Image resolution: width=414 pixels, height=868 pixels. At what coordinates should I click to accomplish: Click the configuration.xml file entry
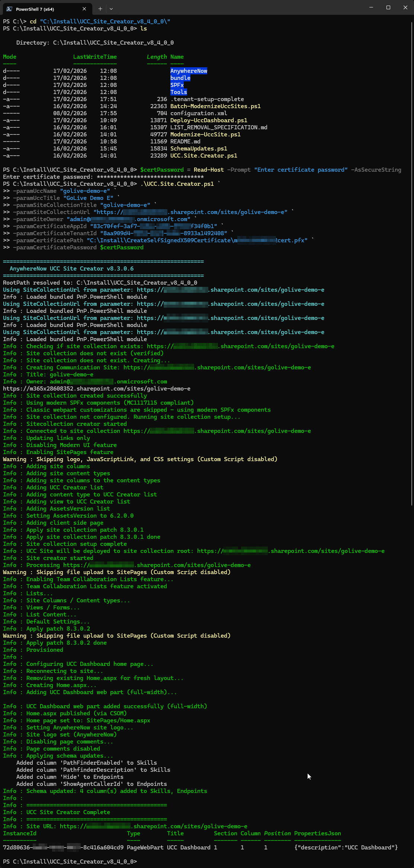pyautogui.click(x=198, y=113)
